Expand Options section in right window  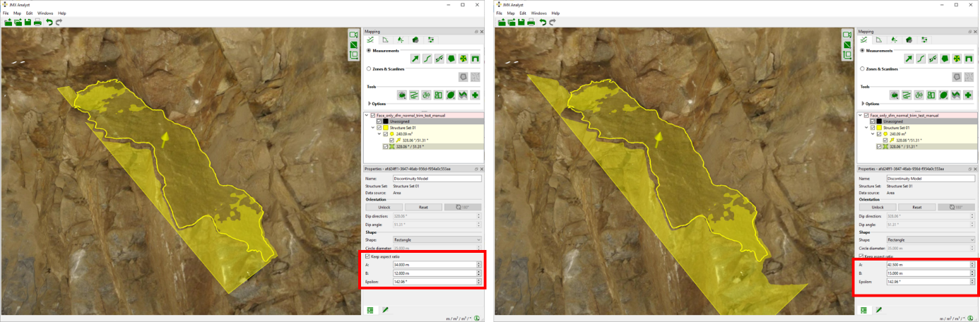[862, 104]
